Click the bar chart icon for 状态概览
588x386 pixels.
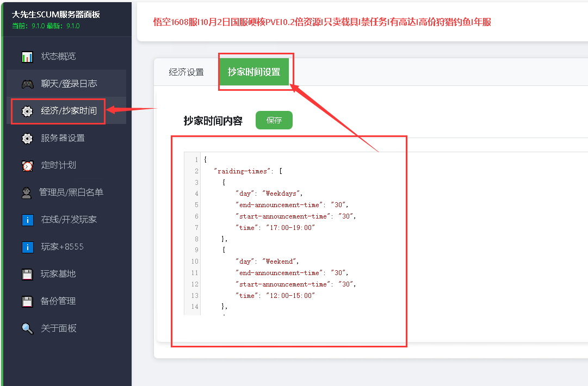coord(27,57)
